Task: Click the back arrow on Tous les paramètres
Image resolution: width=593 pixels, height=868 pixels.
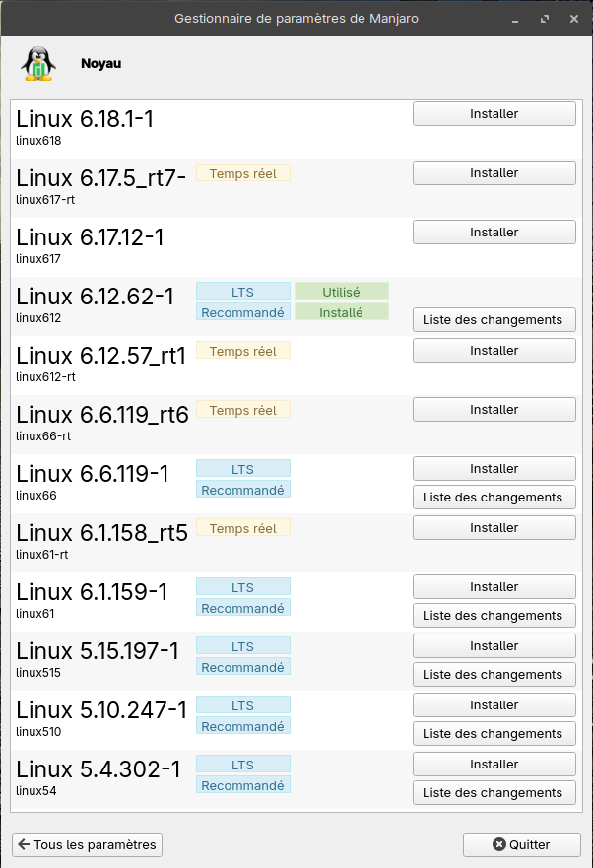Action: tap(24, 844)
